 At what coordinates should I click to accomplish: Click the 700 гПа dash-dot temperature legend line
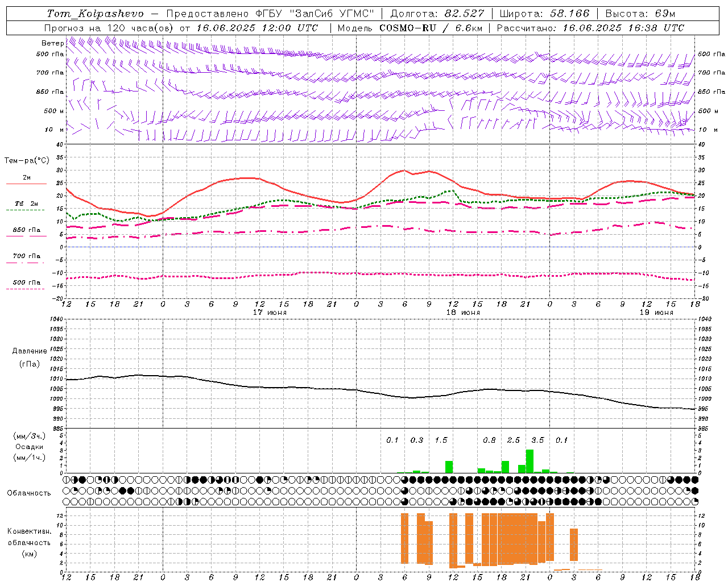click(x=26, y=263)
